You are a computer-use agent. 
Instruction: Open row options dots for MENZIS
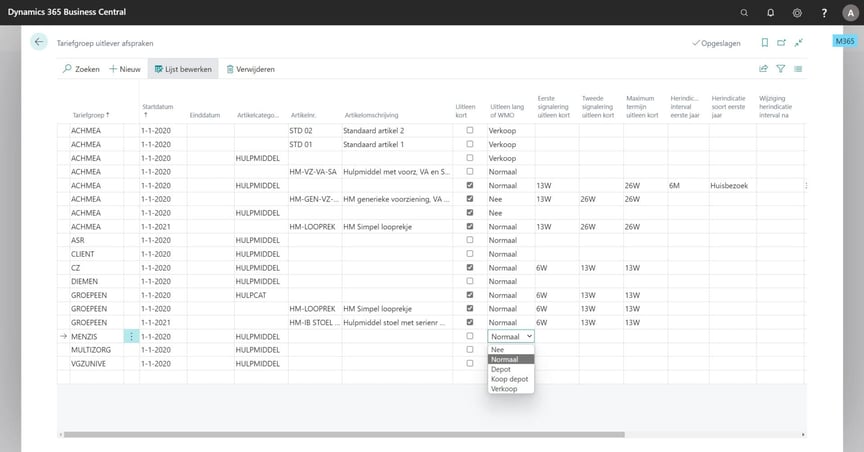coord(131,336)
